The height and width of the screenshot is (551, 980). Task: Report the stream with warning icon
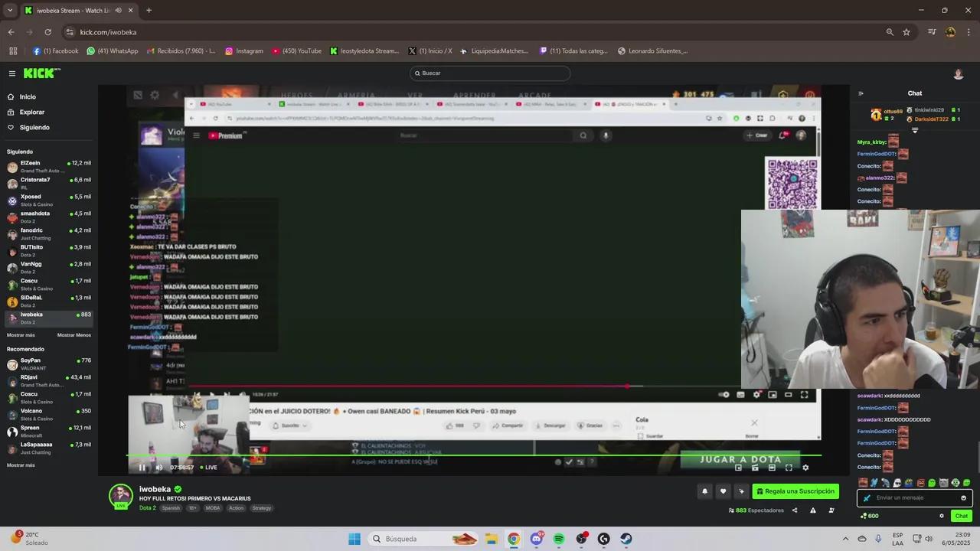tap(813, 510)
